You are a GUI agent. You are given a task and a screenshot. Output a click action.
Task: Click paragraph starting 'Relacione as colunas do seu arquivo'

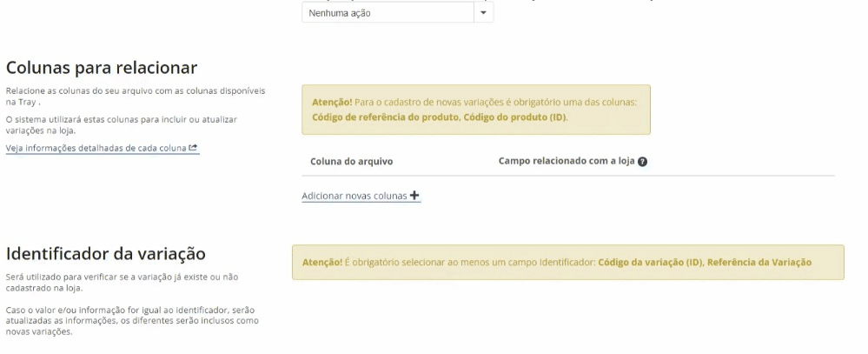tap(136, 96)
